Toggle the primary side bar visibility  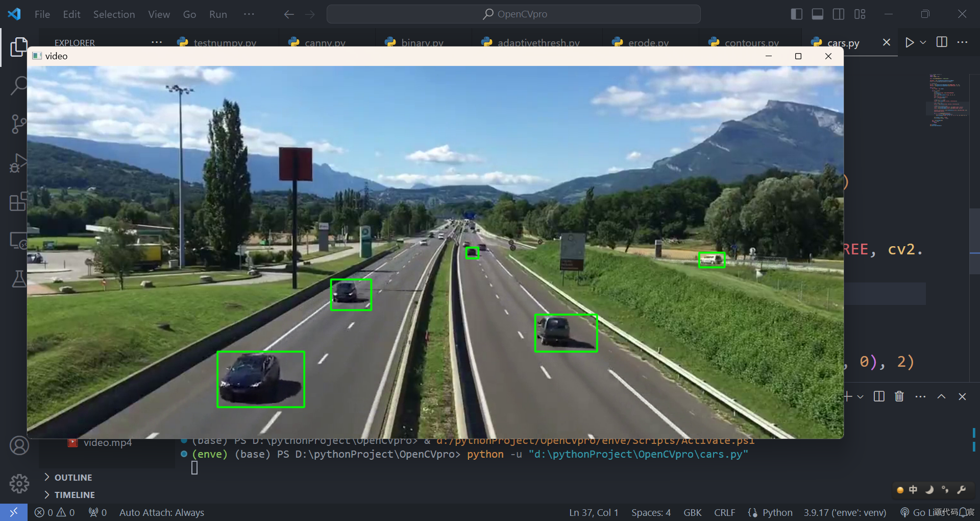tap(797, 14)
